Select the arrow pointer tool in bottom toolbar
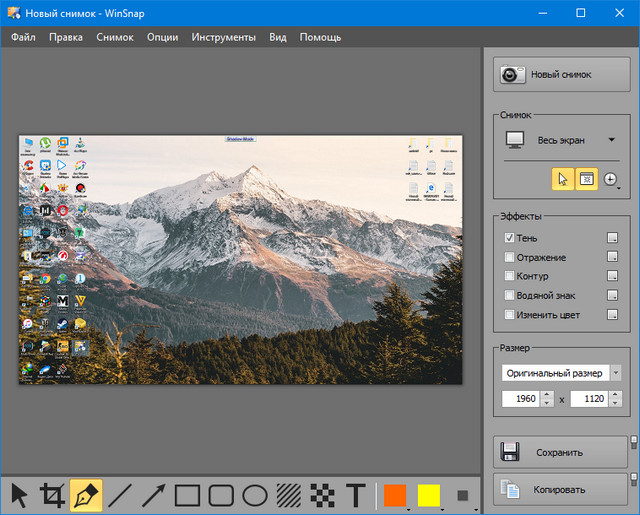 point(19,494)
